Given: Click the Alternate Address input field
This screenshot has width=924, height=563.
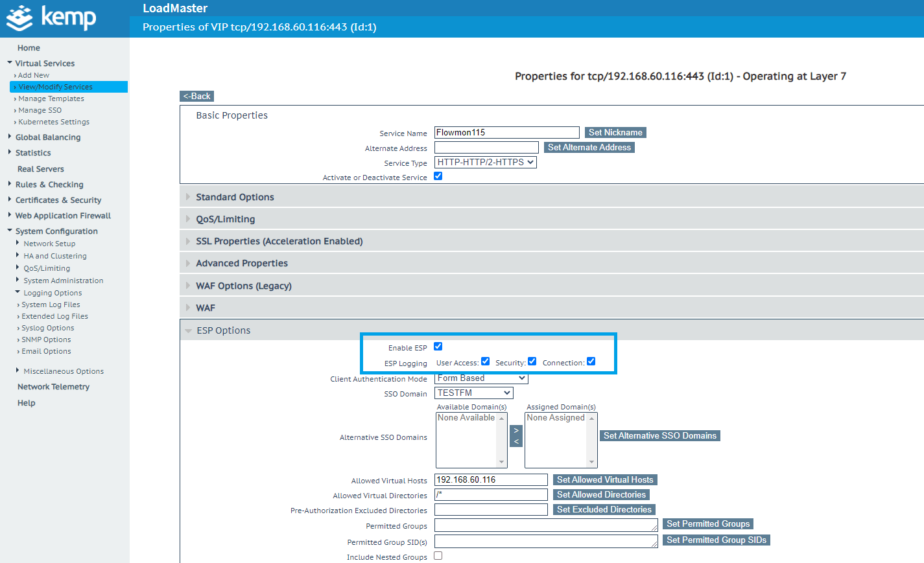Looking at the screenshot, I should coord(486,148).
